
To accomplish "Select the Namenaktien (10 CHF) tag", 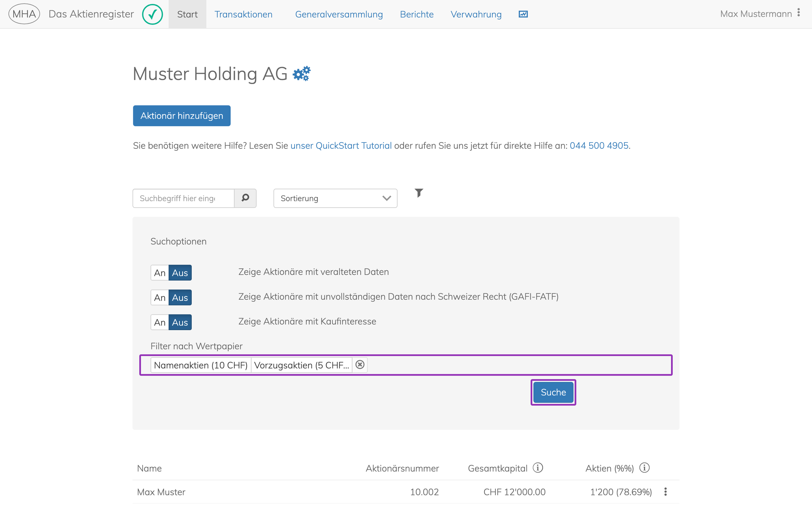I will tap(201, 365).
